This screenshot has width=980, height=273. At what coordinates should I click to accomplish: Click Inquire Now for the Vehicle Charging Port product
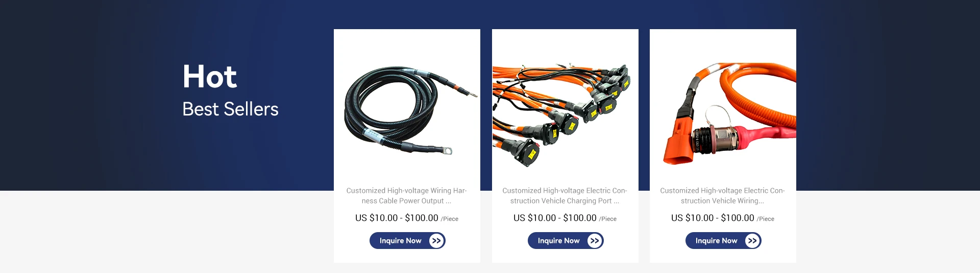click(566, 241)
